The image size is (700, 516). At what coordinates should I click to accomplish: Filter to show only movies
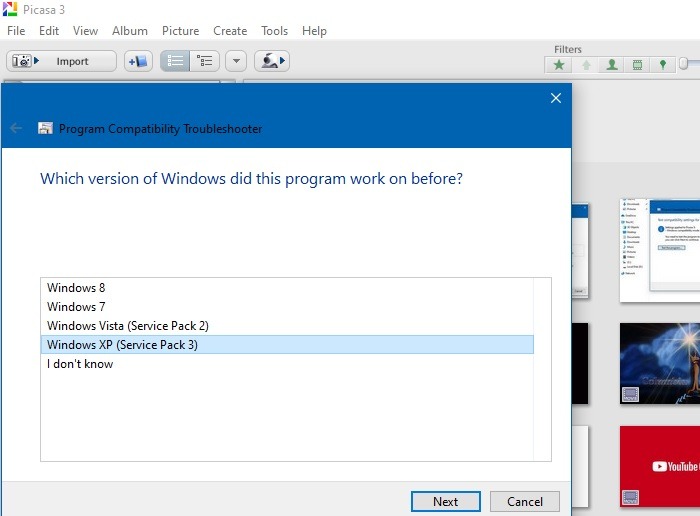[638, 65]
